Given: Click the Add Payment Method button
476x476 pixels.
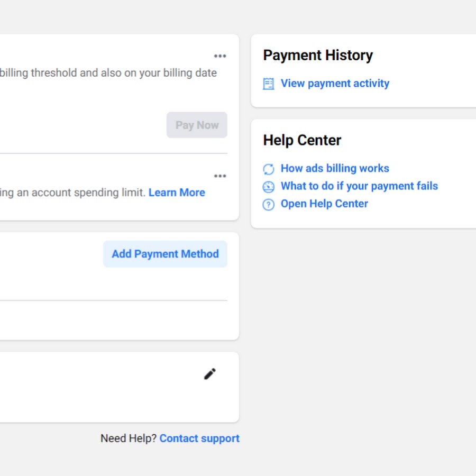Looking at the screenshot, I should tap(165, 254).
